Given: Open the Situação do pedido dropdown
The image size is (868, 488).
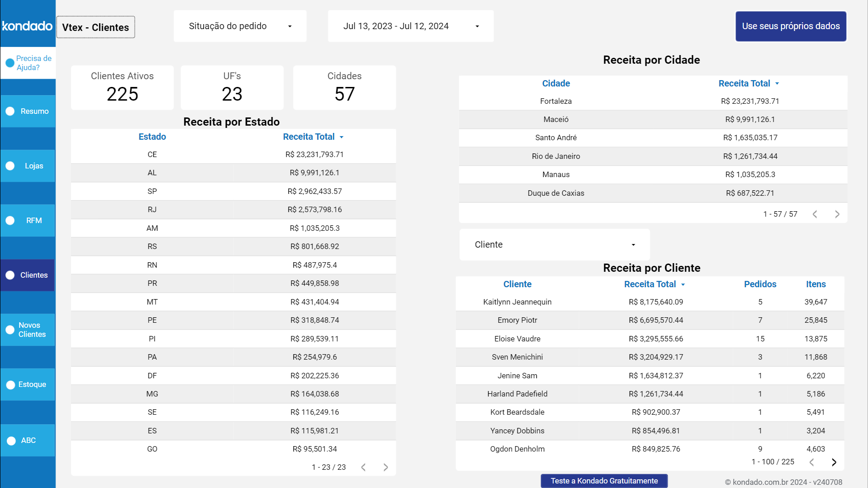Looking at the screenshot, I should tap(240, 26).
